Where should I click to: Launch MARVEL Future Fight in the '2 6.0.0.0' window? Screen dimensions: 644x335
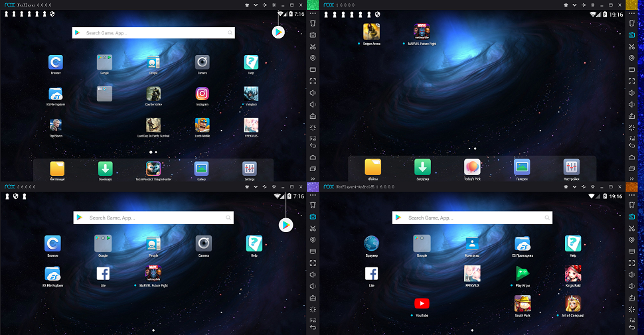pos(153,273)
